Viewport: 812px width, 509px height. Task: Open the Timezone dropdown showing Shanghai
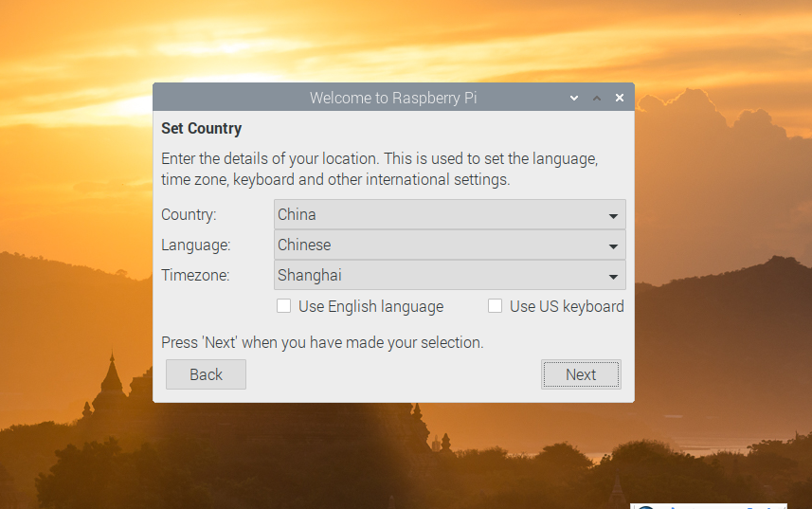[449, 275]
